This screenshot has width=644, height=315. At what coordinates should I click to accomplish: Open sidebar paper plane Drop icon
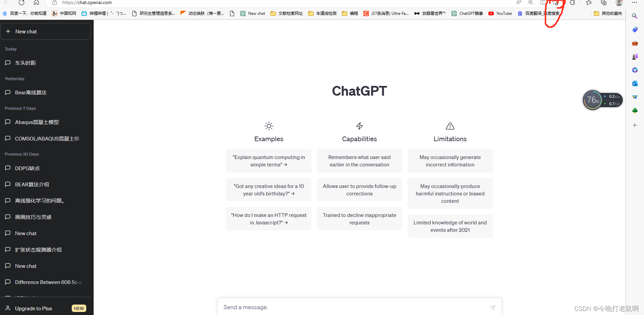[635, 97]
